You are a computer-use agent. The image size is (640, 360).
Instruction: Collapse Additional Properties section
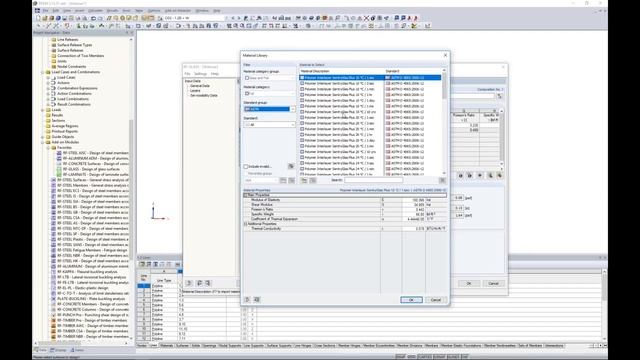pos(246,224)
